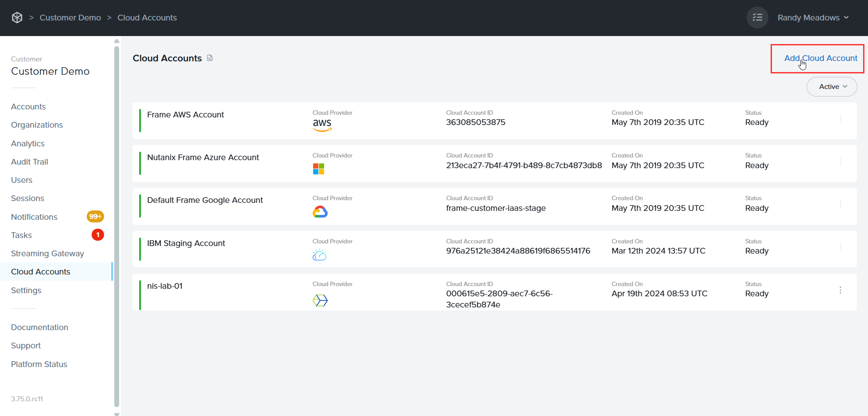Open Sessions from the sidebar menu
Screen dimensions: 868x416
tap(27, 198)
